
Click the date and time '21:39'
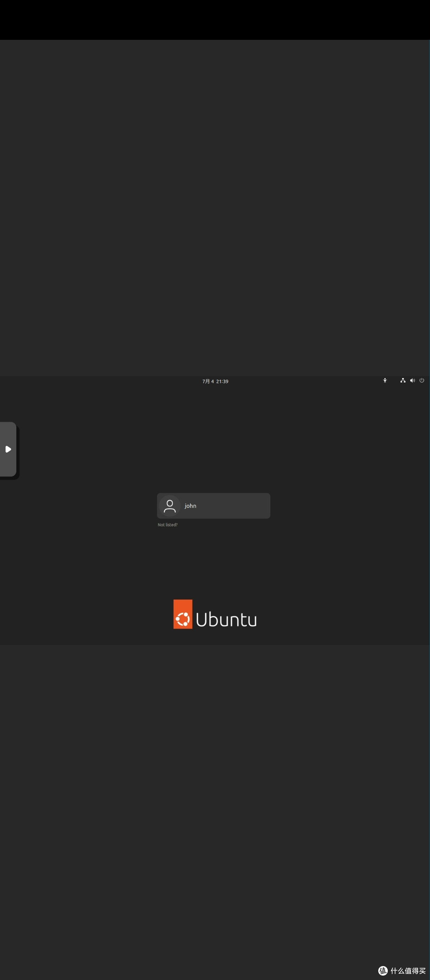(x=215, y=381)
